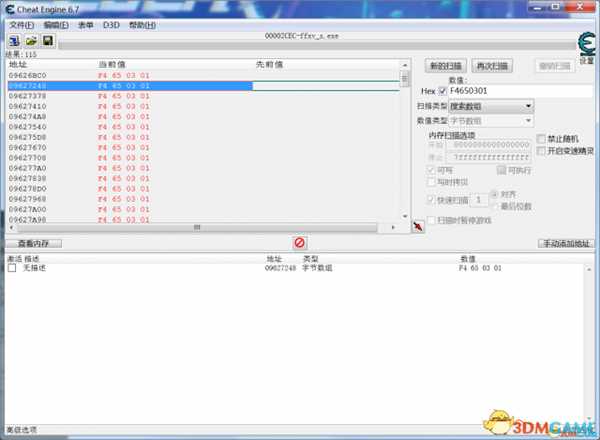Image resolution: width=600 pixels, height=440 pixels.
Task: Click the Cheat Engine settings logo
Action: [585, 45]
